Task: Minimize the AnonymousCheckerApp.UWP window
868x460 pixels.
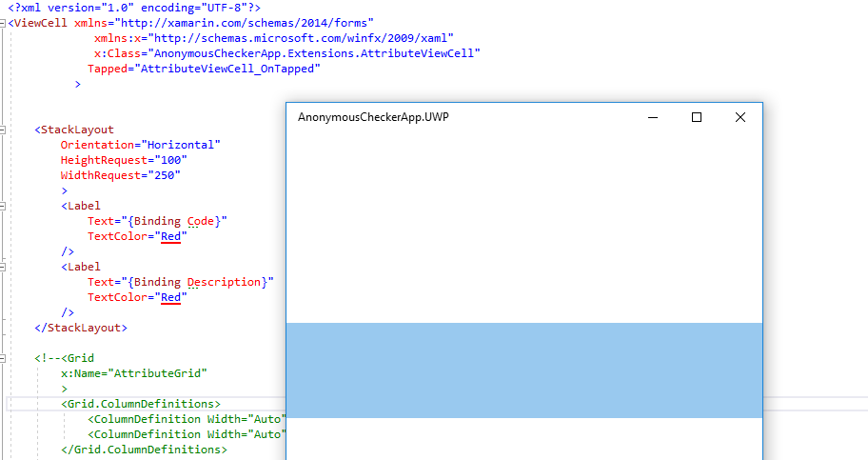Action: coord(653,117)
